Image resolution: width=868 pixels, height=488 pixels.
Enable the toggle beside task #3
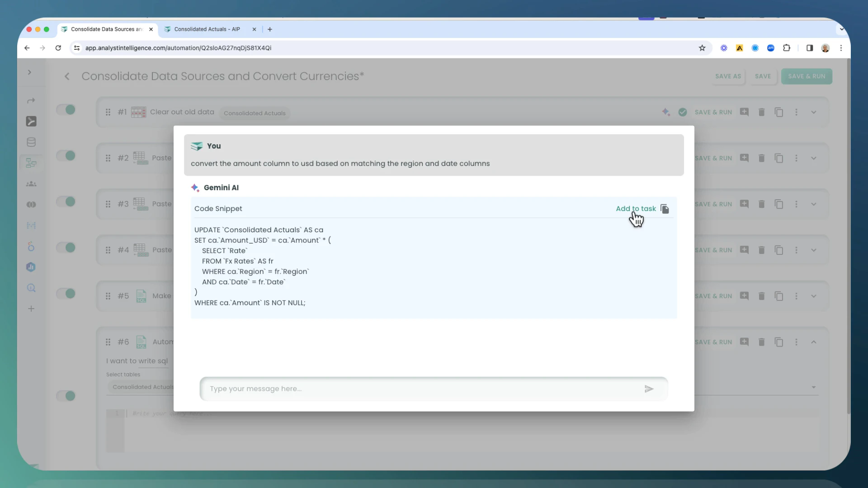[66, 202]
